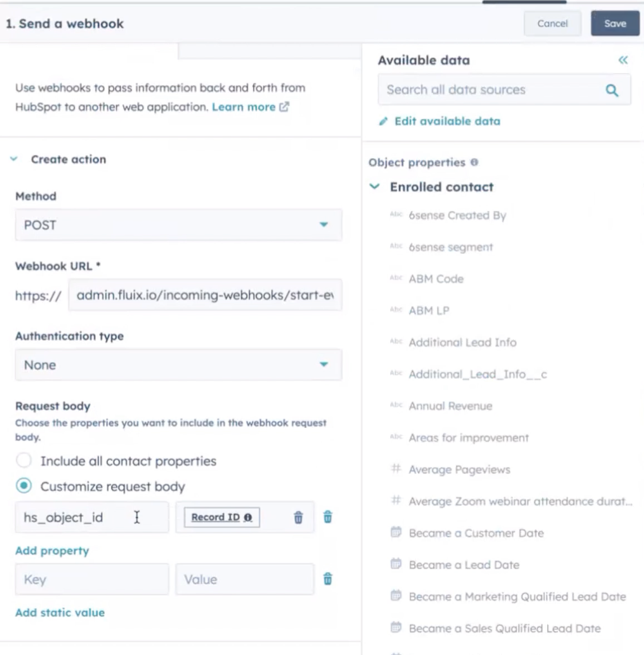Image resolution: width=644 pixels, height=655 pixels.
Task: Click the trash icon next to the Record ID token
Action: (x=298, y=517)
